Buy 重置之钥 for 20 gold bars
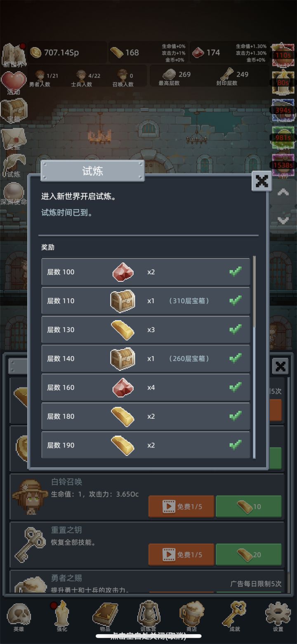Screen dimensions: 297x644 tap(249, 554)
